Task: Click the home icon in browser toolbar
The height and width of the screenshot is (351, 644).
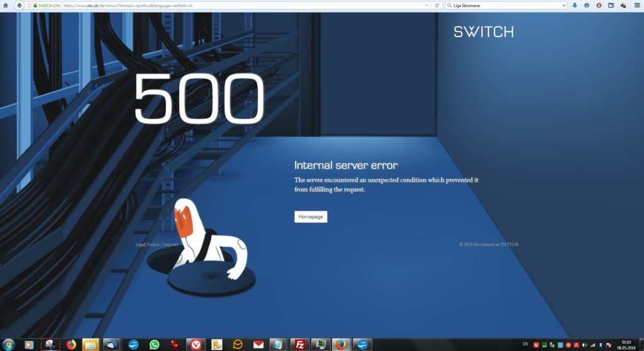Action: (x=6, y=5)
